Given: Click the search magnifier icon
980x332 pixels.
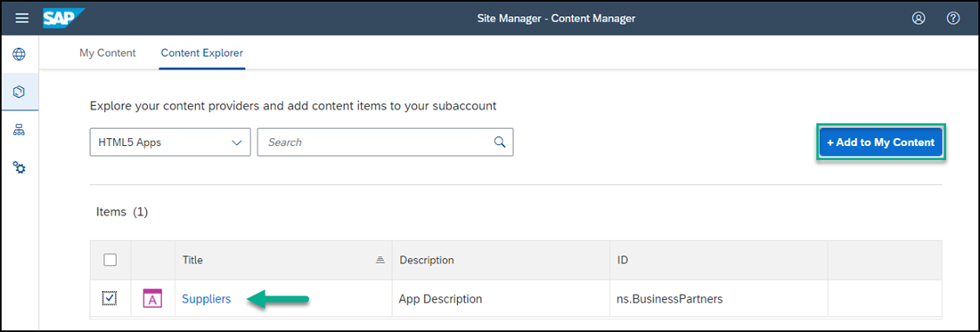Looking at the screenshot, I should (x=500, y=142).
